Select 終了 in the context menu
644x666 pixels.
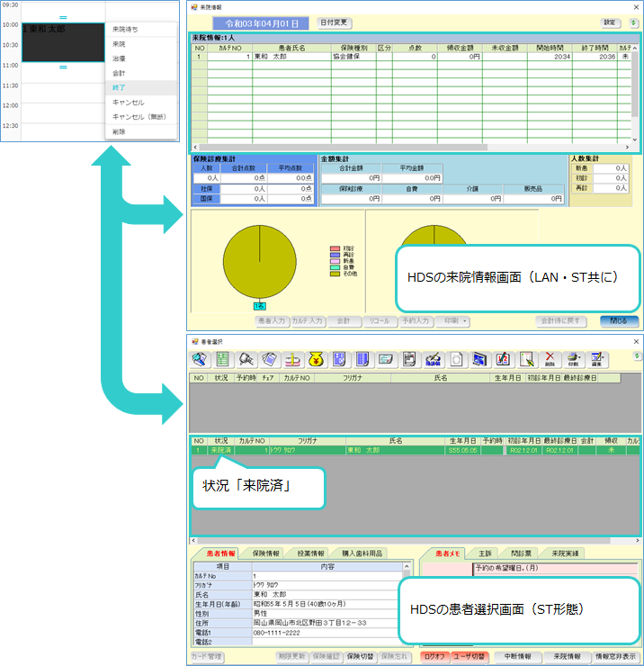click(119, 87)
